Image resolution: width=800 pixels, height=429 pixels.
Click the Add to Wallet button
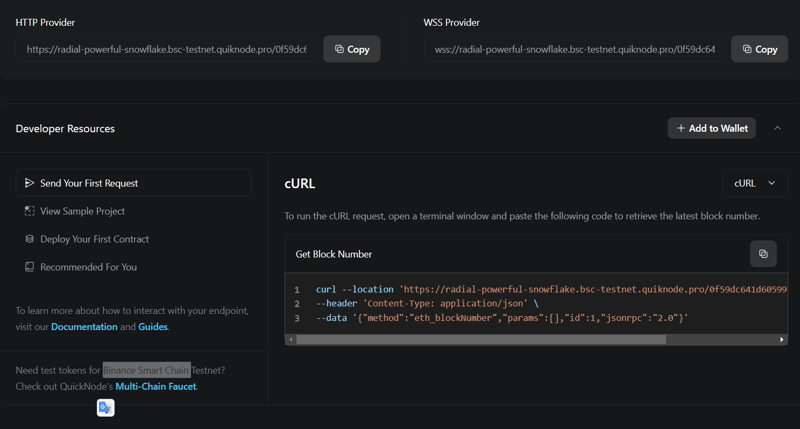click(x=711, y=128)
